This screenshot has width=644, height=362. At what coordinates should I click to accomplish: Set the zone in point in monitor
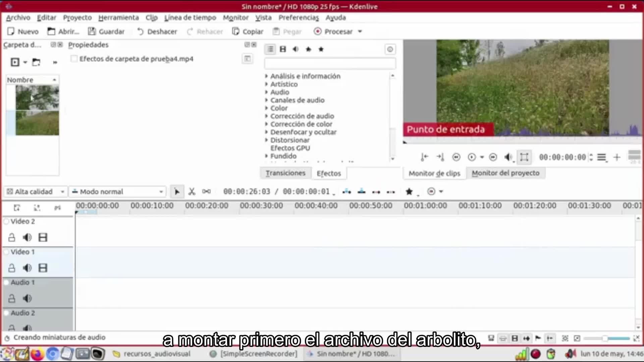[424, 157]
